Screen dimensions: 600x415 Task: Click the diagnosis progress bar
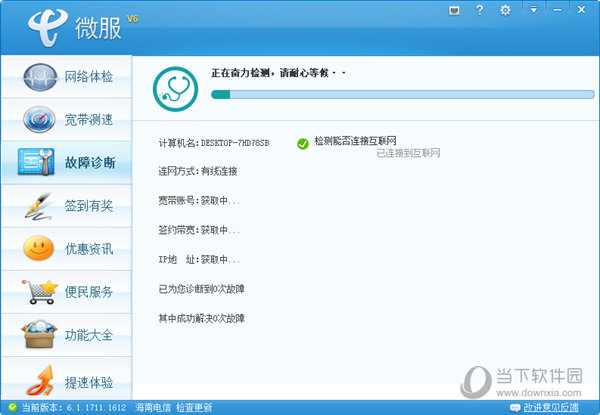(403, 94)
